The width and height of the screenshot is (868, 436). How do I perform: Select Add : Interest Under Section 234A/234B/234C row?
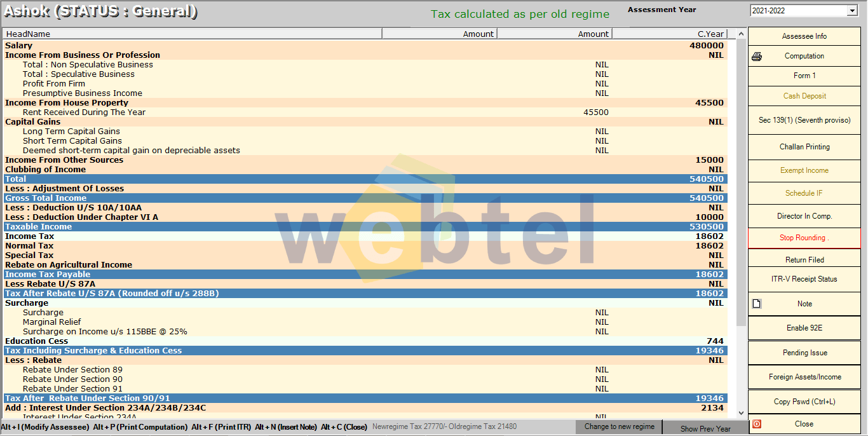365,408
